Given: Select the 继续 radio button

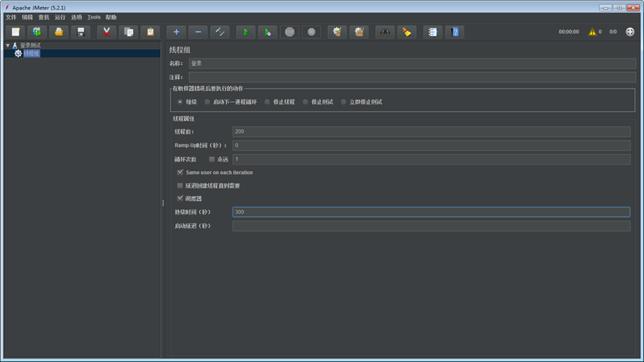Looking at the screenshot, I should point(180,102).
